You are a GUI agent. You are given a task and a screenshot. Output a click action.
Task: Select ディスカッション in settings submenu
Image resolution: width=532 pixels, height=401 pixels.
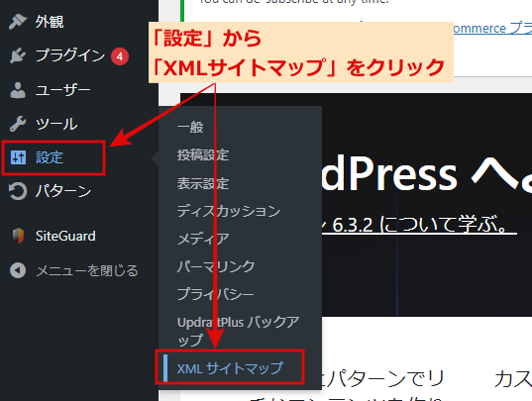pos(229,211)
